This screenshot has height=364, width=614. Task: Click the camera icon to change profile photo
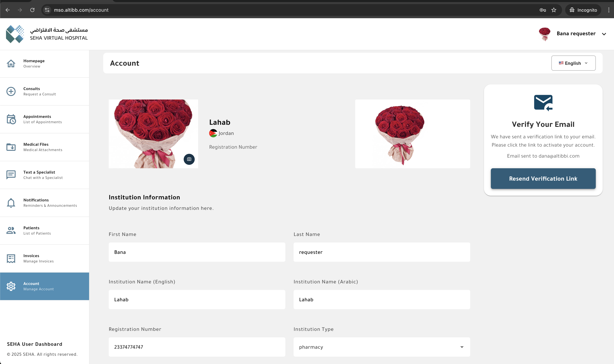click(x=189, y=159)
